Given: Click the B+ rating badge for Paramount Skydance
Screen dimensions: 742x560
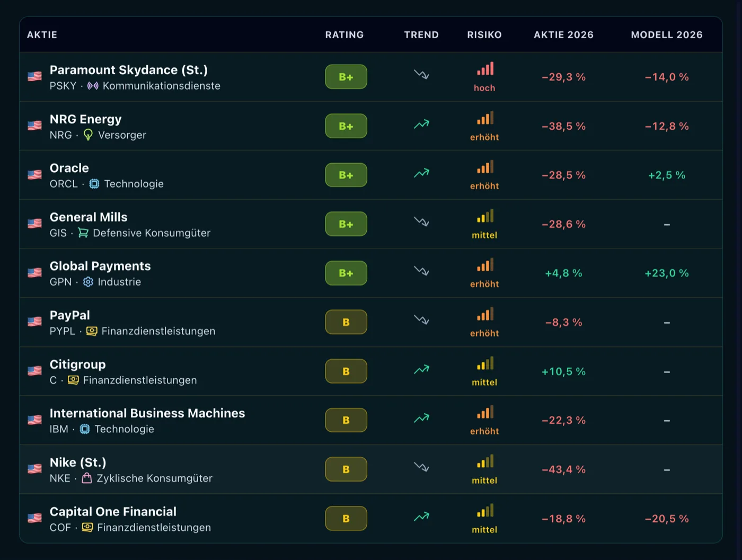Looking at the screenshot, I should point(346,77).
